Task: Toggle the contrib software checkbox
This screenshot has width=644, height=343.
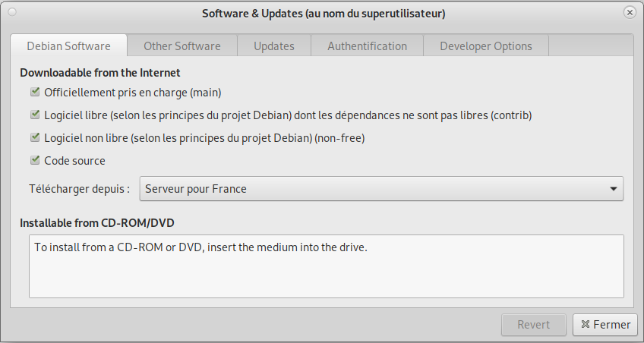Action: click(35, 115)
